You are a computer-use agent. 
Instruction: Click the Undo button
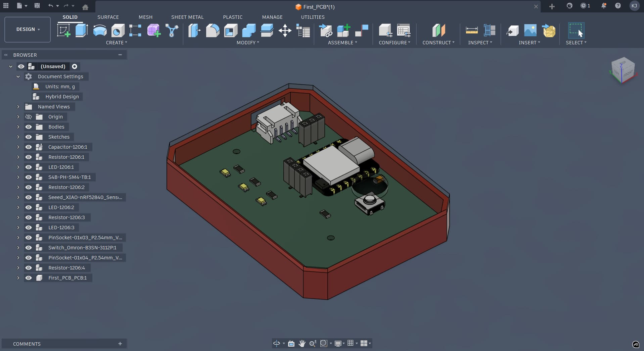51,6
